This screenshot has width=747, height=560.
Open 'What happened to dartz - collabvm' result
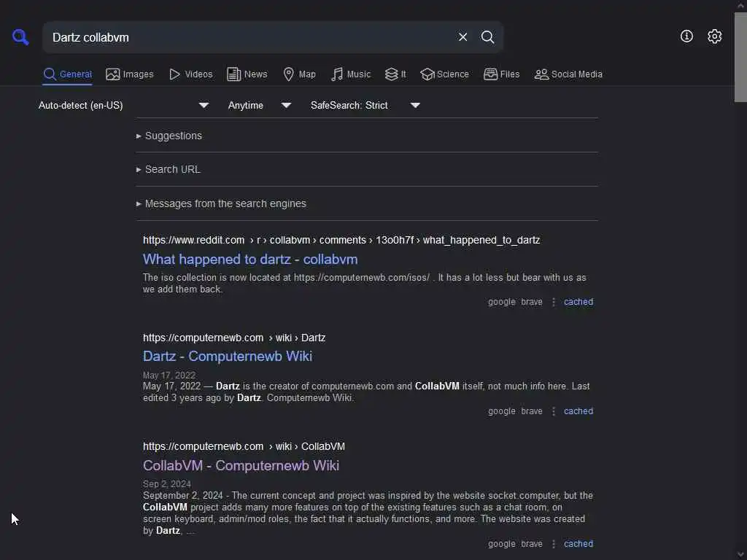pos(250,260)
